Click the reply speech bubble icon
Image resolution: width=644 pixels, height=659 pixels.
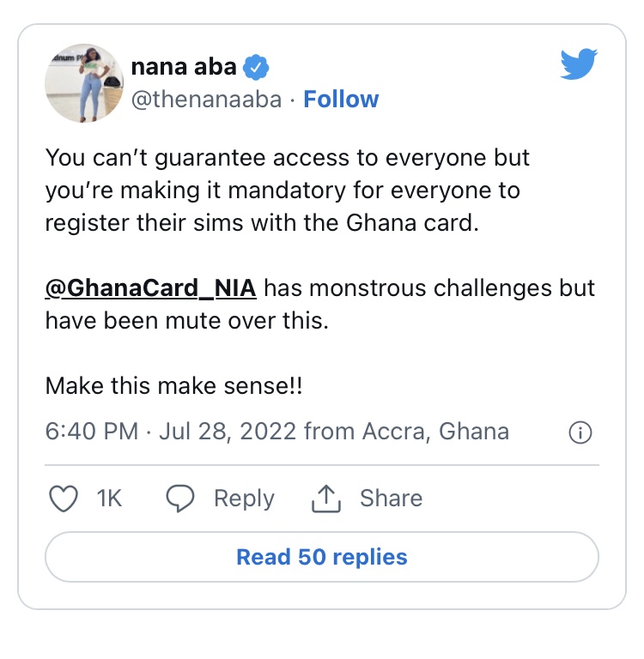(x=179, y=499)
